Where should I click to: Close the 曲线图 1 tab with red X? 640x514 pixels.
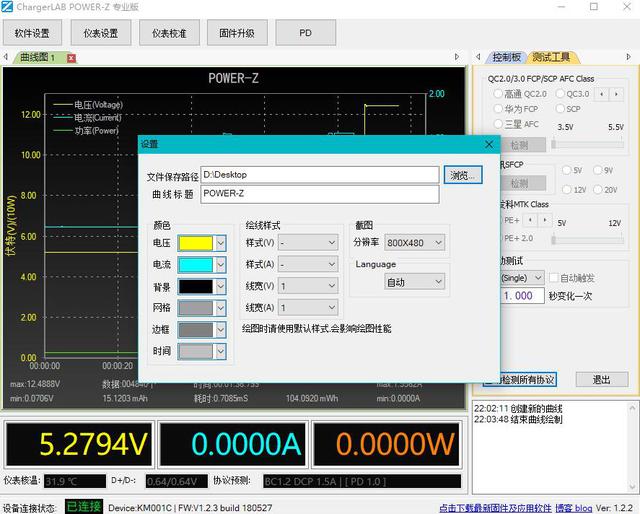point(71,58)
